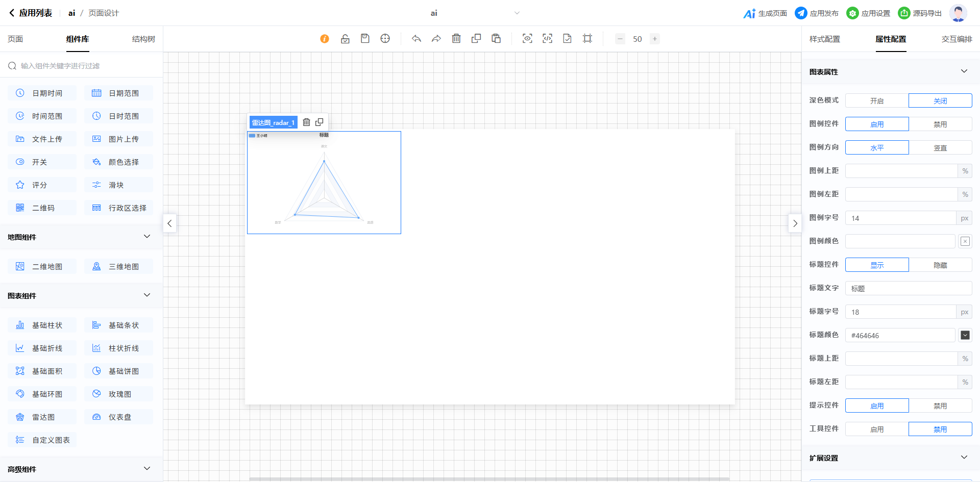Click the paste clipboard icon in toolbar
980x482 pixels.
pos(496,39)
